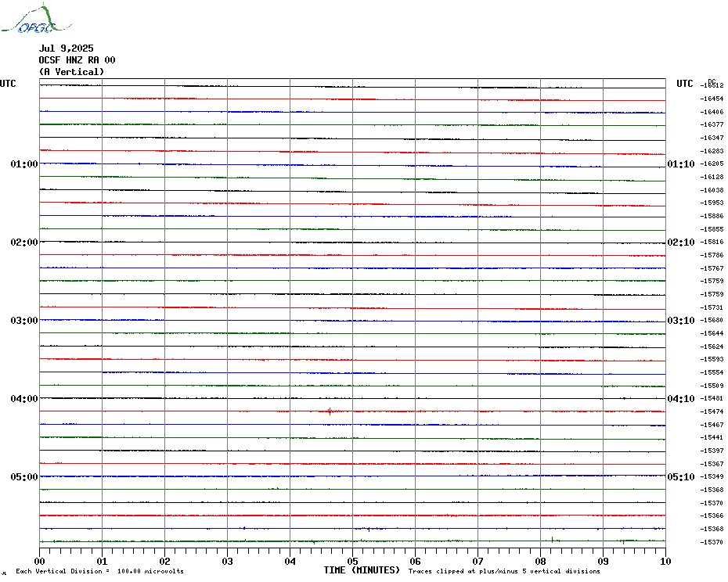Click the '09' minute label on the time axis
The height and width of the screenshot is (582, 728).
click(603, 562)
